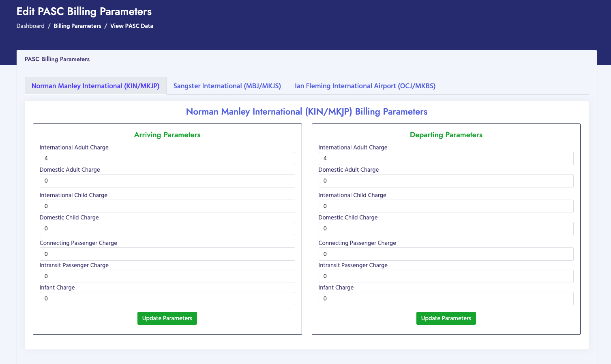Screen dimensions: 611x364
Task: Select the Departing Domestic Adult Charge input
Action: [x=446, y=181]
